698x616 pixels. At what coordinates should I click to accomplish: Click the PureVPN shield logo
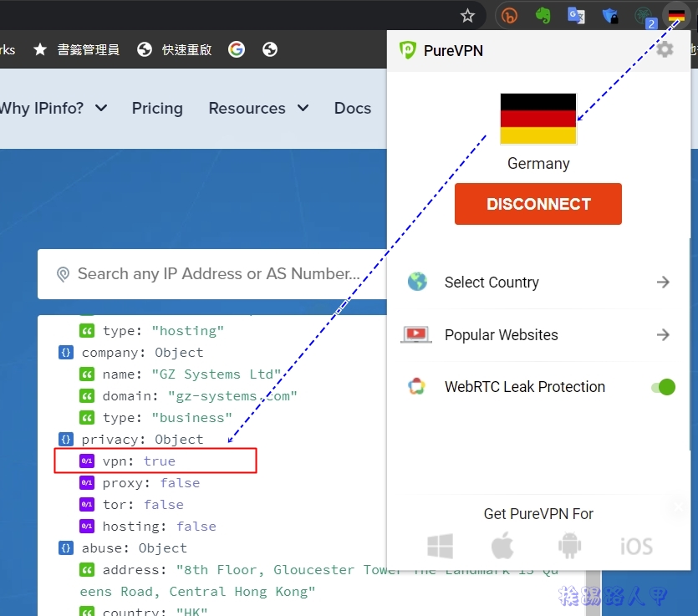pos(407,50)
